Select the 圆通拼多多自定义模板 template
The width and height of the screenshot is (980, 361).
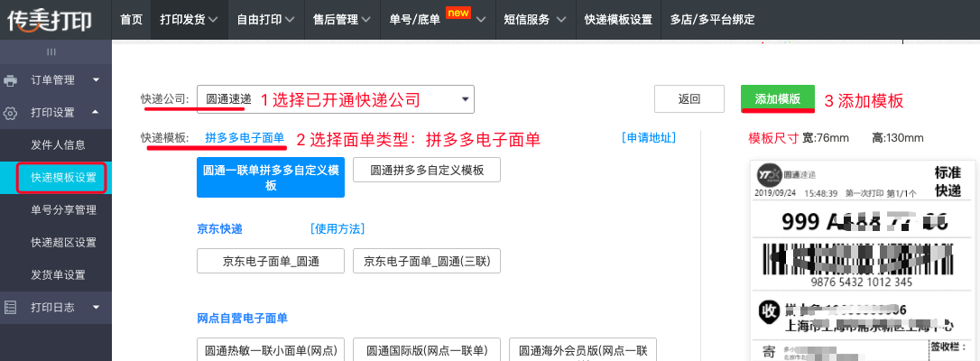[x=426, y=170]
